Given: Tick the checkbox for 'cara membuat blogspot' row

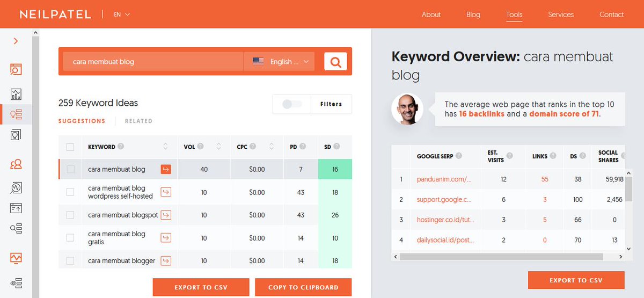Looking at the screenshot, I should point(70,215).
